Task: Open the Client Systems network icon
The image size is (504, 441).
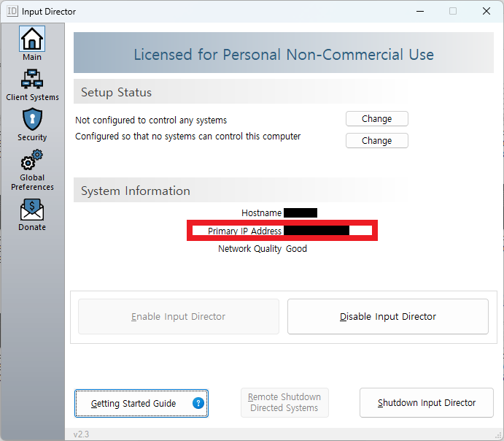Action: (x=32, y=79)
